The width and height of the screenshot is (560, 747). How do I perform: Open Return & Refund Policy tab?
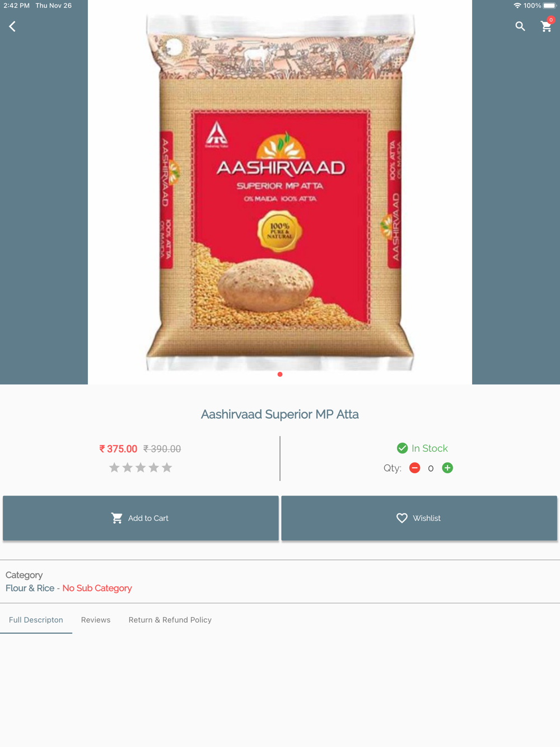(x=170, y=620)
